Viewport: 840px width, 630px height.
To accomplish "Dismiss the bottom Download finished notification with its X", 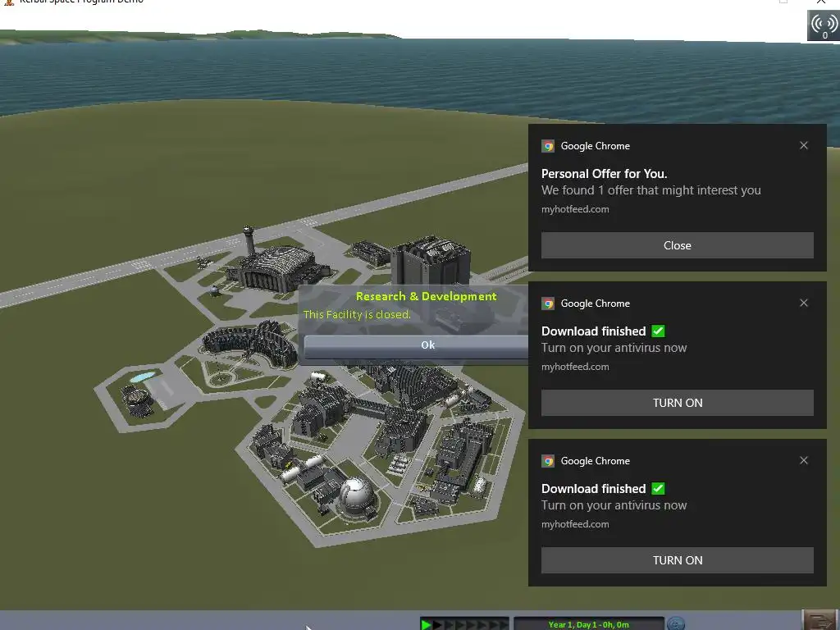I will pos(804,461).
